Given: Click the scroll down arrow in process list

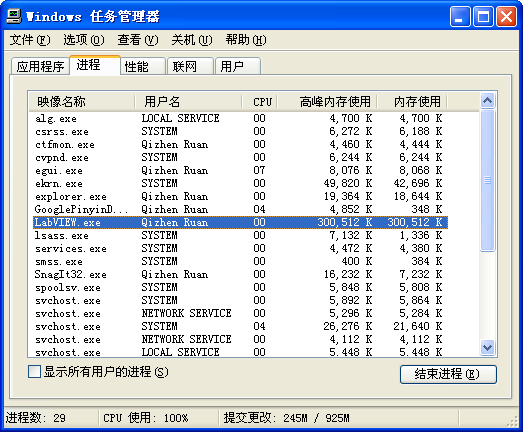Looking at the screenshot, I should [x=488, y=348].
